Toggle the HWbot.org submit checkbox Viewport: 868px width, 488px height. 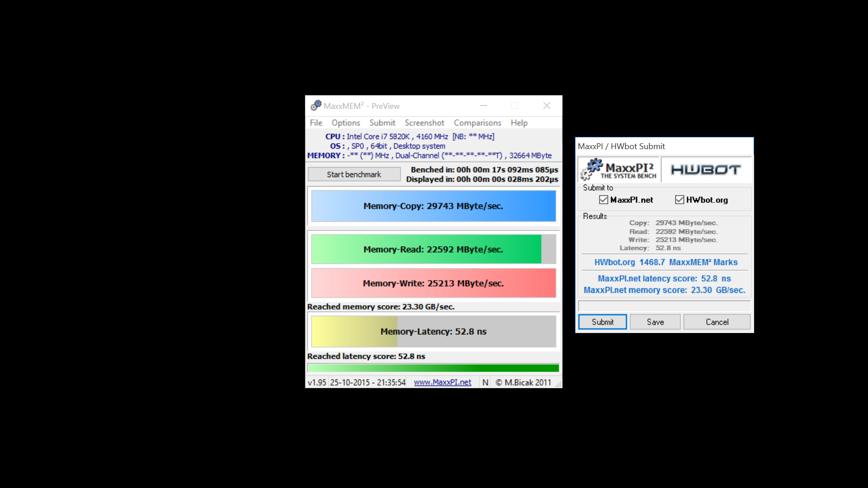coord(679,200)
